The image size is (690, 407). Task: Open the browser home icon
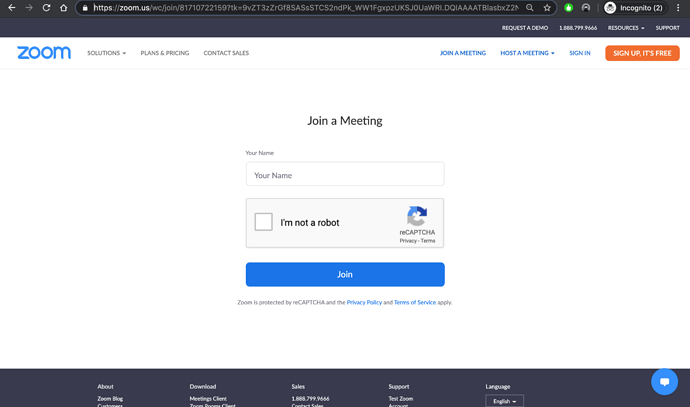tap(63, 8)
